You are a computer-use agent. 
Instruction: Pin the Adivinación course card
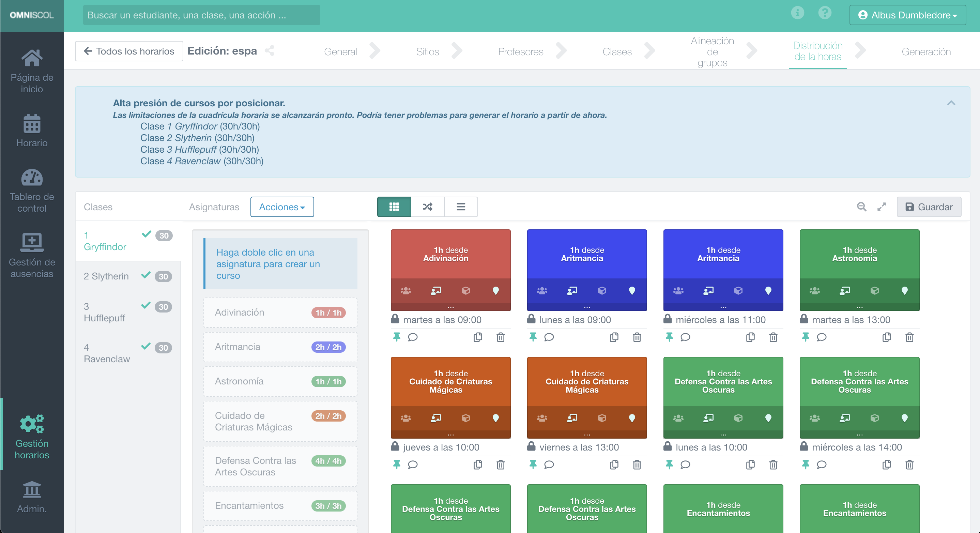[396, 337]
